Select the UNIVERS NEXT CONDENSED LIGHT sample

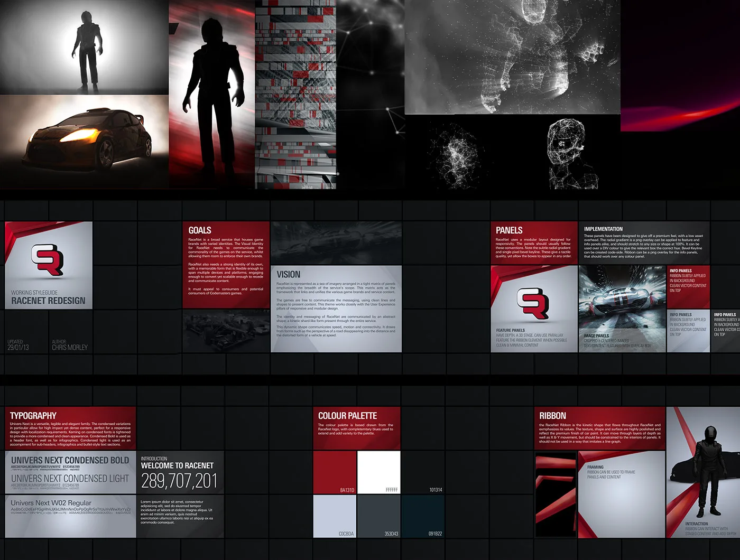[x=70, y=479]
